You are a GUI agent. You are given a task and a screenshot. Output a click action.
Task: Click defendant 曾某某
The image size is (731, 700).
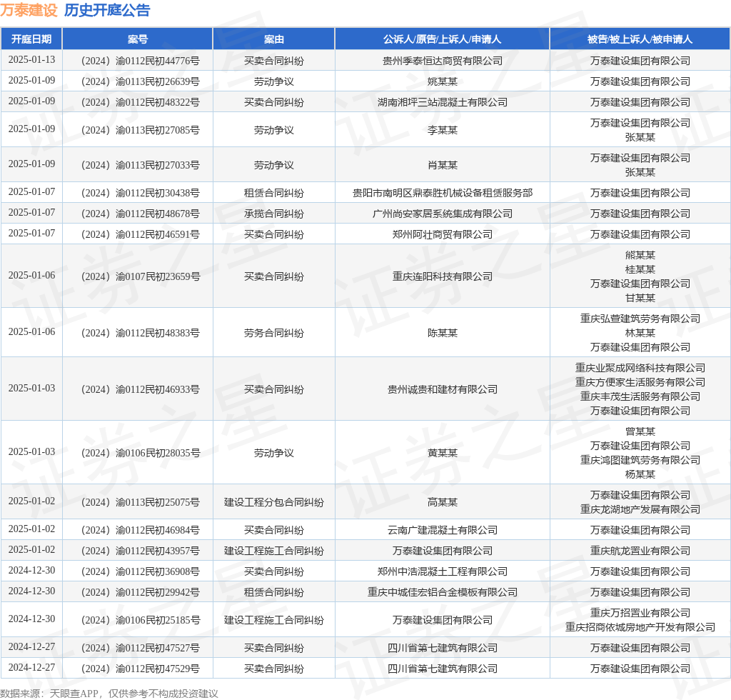(x=640, y=431)
